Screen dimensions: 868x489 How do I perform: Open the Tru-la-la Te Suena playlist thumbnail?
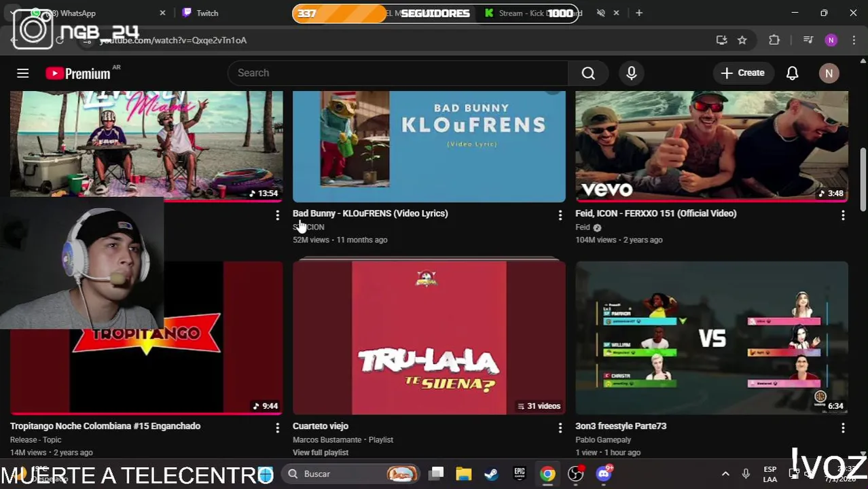coord(429,338)
